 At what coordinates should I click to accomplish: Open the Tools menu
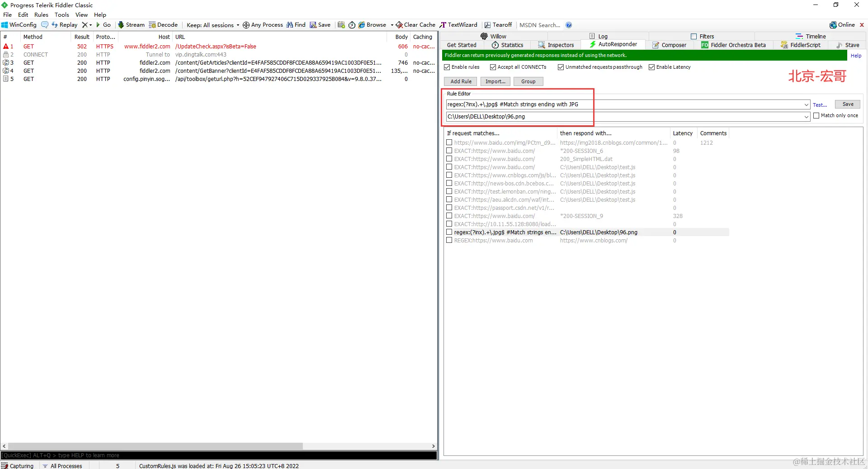pyautogui.click(x=62, y=14)
